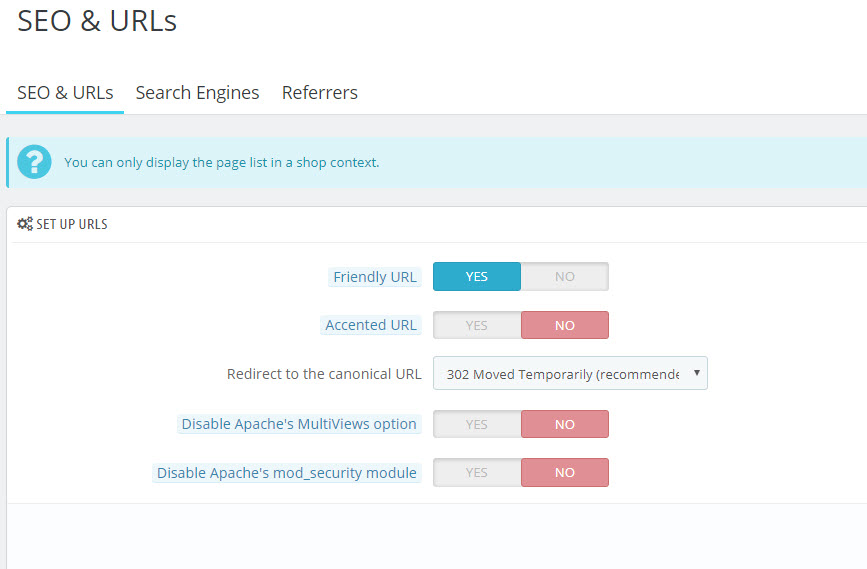The image size is (867, 569).
Task: Keep Accented URL set to NO
Action: 565,325
